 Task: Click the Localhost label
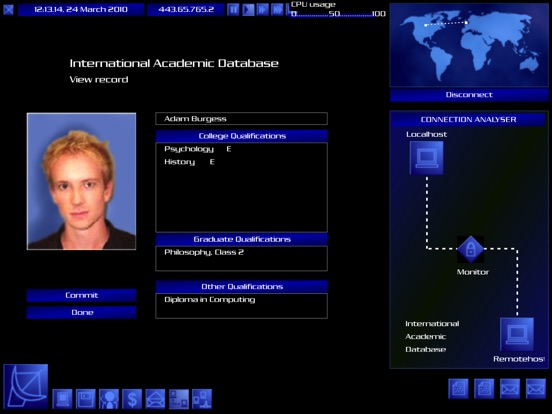tap(426, 134)
